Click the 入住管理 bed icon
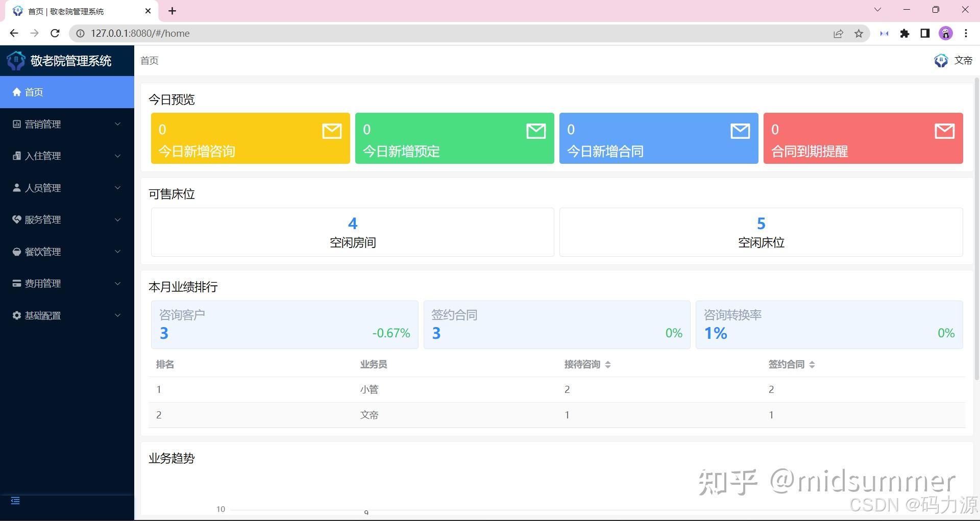The image size is (980, 521). pyautogui.click(x=16, y=156)
